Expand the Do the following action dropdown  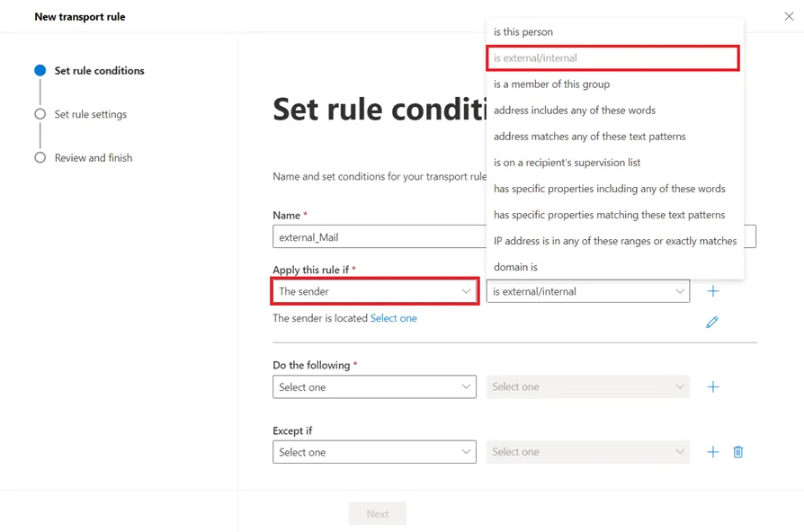[x=374, y=386]
